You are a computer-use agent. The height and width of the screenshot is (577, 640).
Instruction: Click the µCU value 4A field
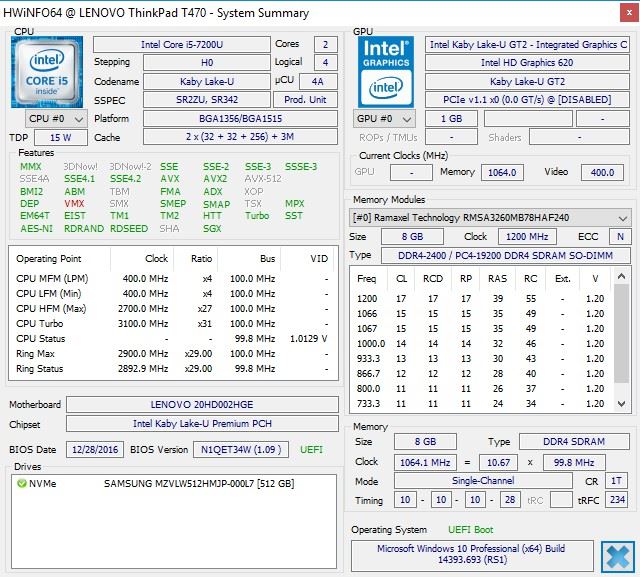(x=318, y=82)
